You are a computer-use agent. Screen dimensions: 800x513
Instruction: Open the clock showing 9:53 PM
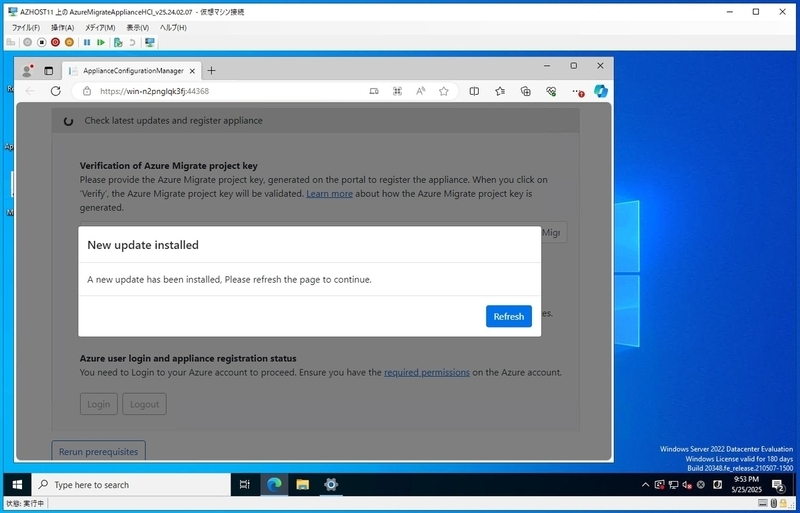pos(746,484)
